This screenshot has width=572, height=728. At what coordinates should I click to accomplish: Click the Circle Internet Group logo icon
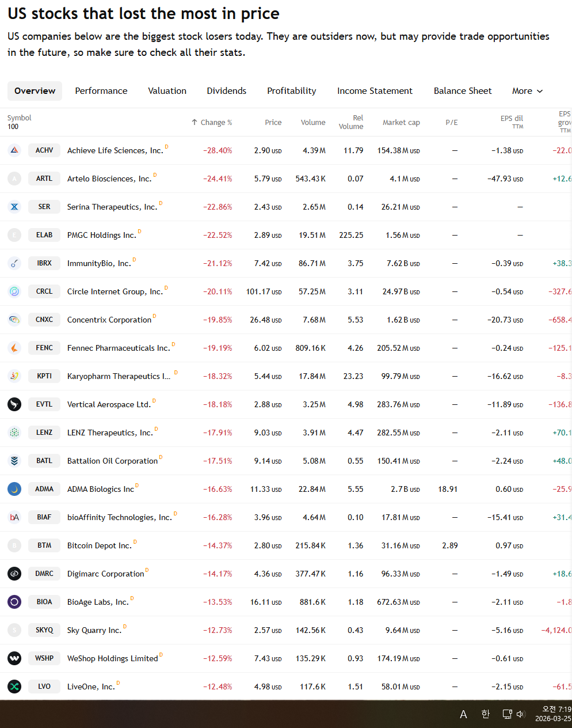point(14,291)
